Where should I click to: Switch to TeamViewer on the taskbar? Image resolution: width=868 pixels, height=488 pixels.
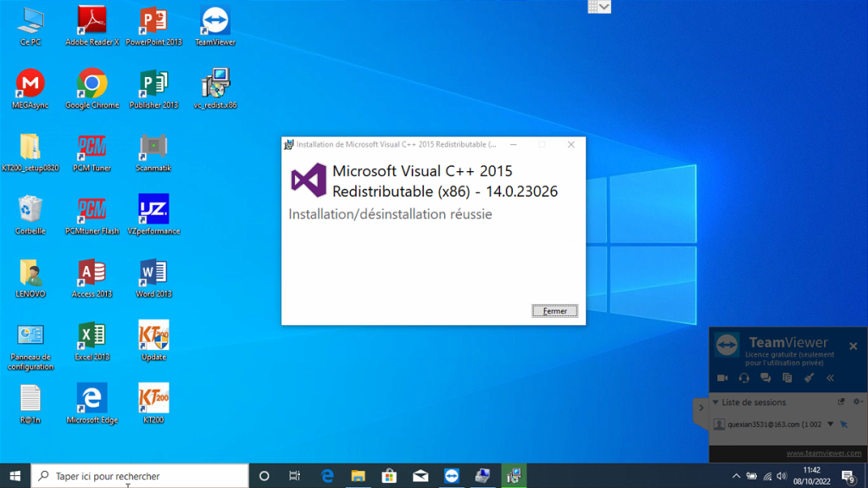coord(452,476)
